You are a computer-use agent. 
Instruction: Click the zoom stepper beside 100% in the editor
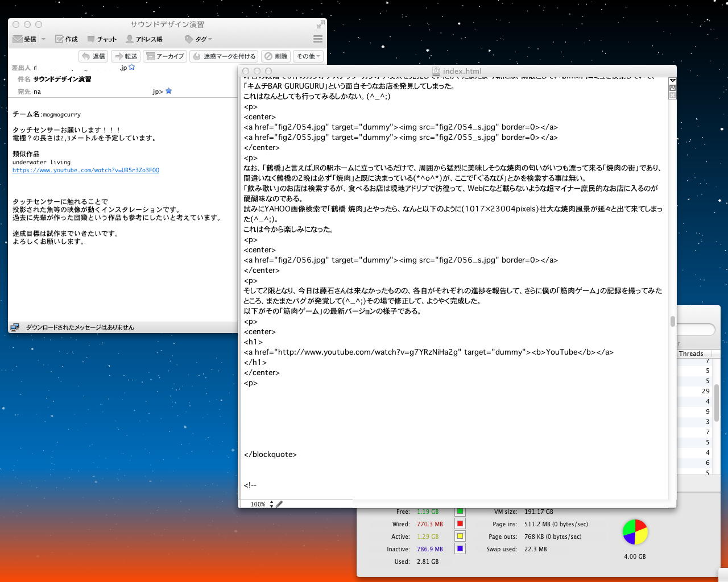coord(271,504)
